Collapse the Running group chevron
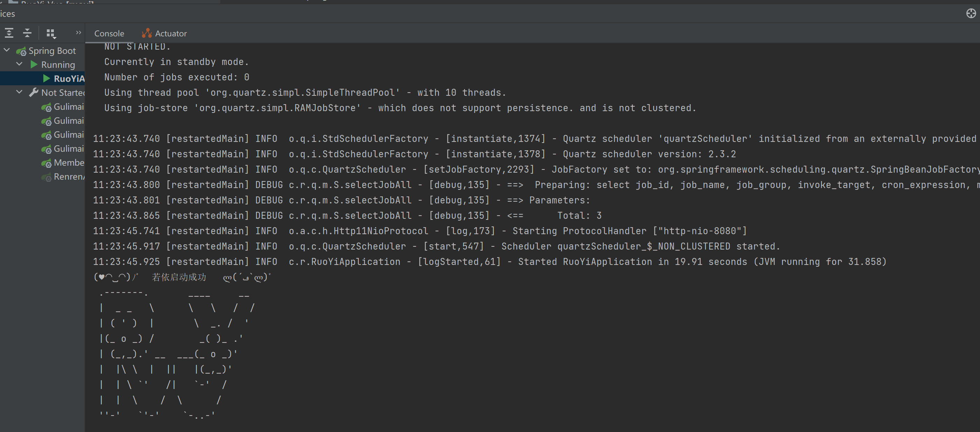 click(x=19, y=64)
